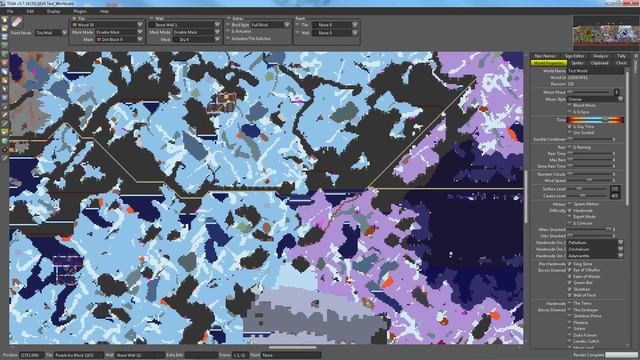
Task: Uncheck the Queen Bee boss checkbox
Action: tap(570, 282)
